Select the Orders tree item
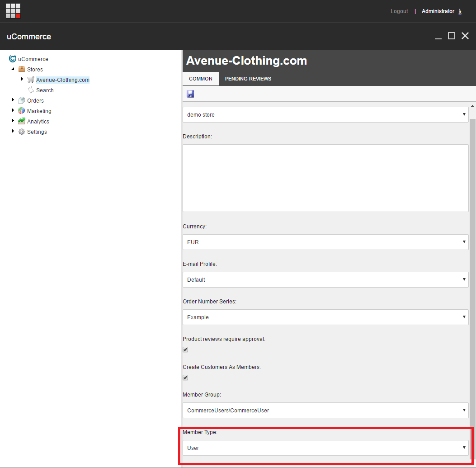 36,100
